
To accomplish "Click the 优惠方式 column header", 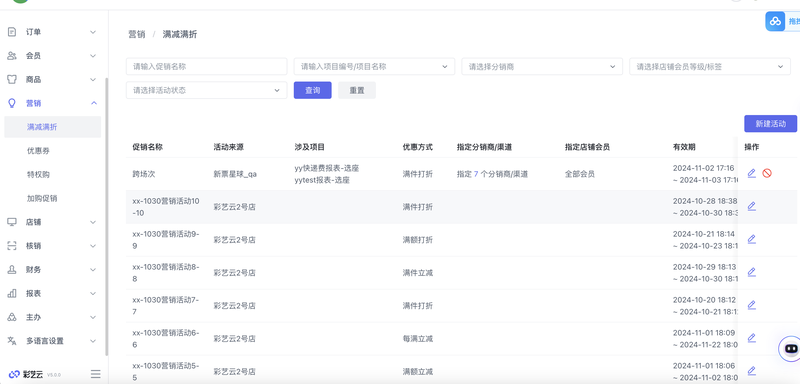I will point(417,147).
